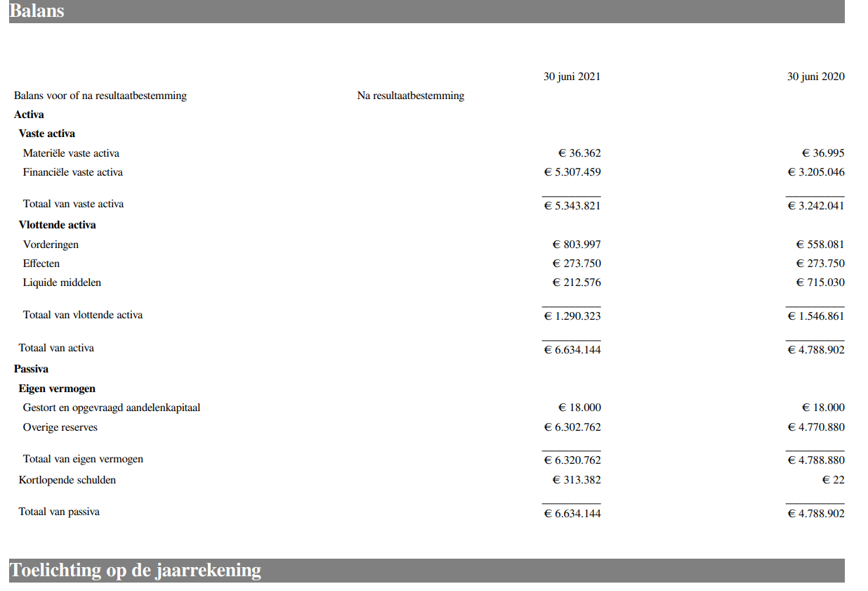Click the "Totaal van eigen vermogen" label
Viewport: 868px width, 591px height.
coord(83,459)
